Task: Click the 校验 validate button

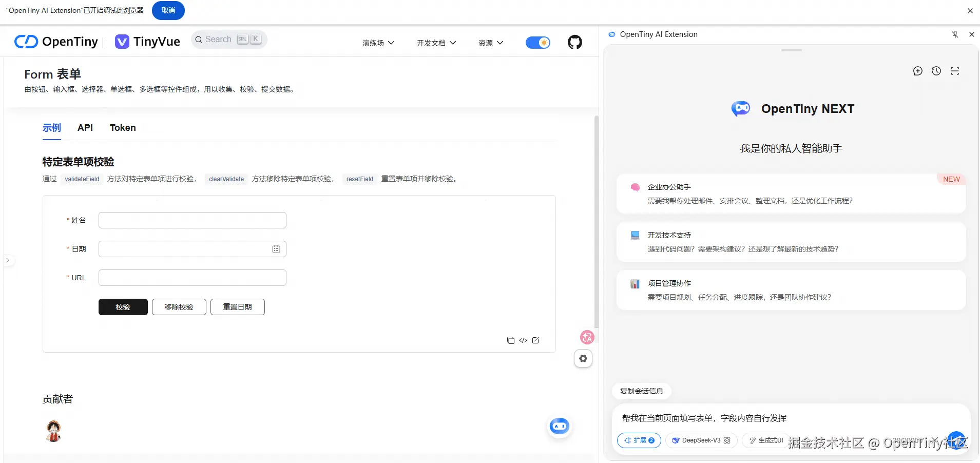Action: [x=123, y=307]
